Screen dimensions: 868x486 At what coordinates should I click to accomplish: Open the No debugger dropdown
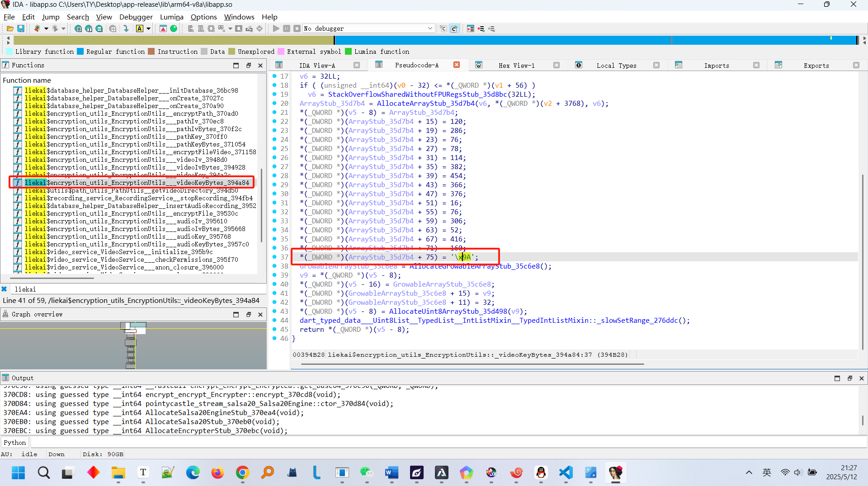[x=369, y=28]
